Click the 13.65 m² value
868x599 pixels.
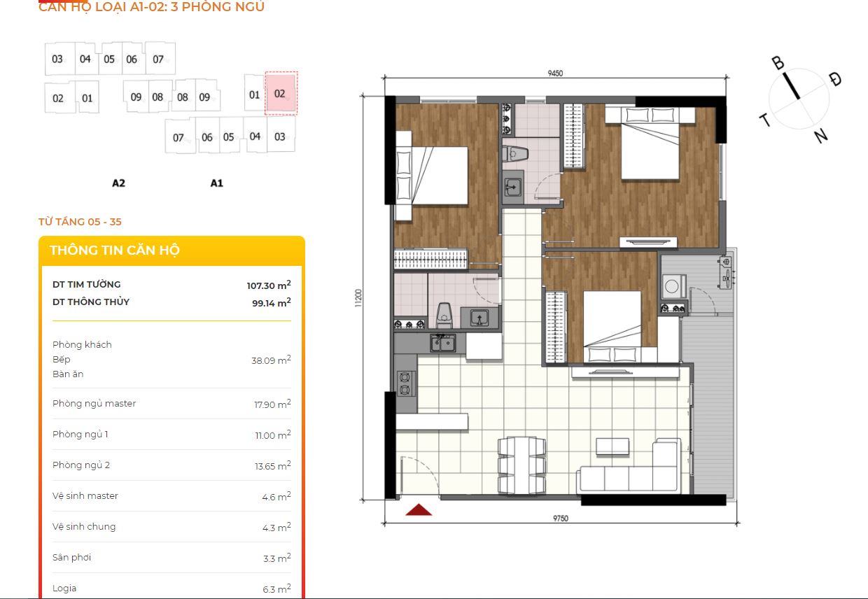coord(273,466)
